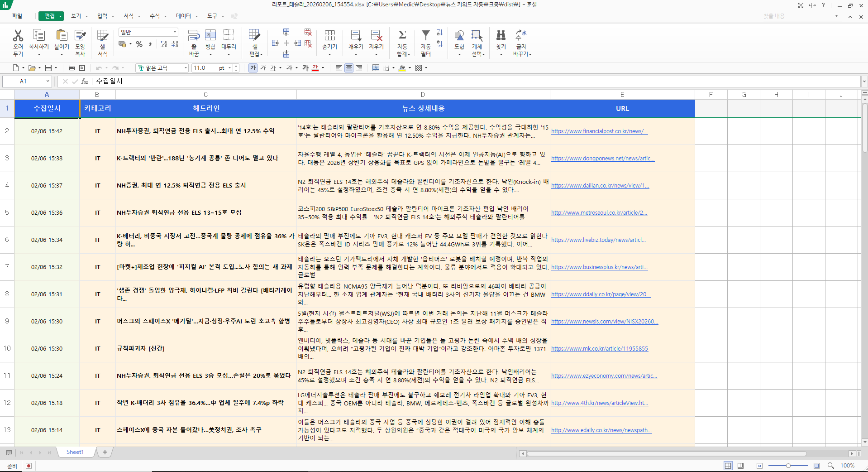
Task: Adjust the zoom slider handle
Action: (x=788, y=466)
